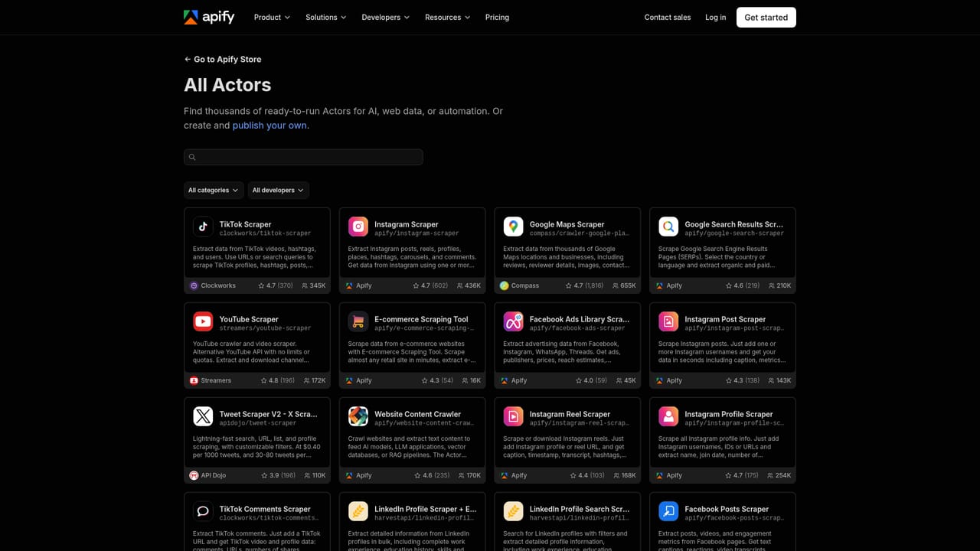This screenshot has height=551, width=980.
Task: Click the search magnifier icon
Action: coord(192,157)
